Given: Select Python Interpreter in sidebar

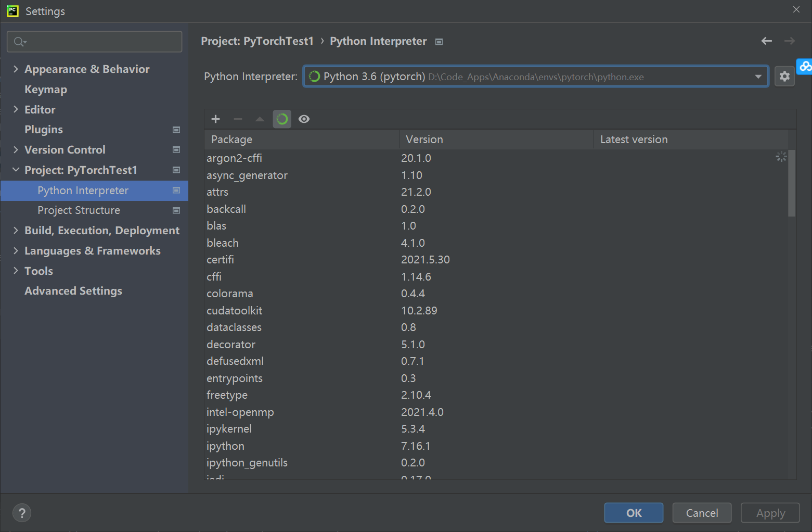Looking at the screenshot, I should click(94, 191).
